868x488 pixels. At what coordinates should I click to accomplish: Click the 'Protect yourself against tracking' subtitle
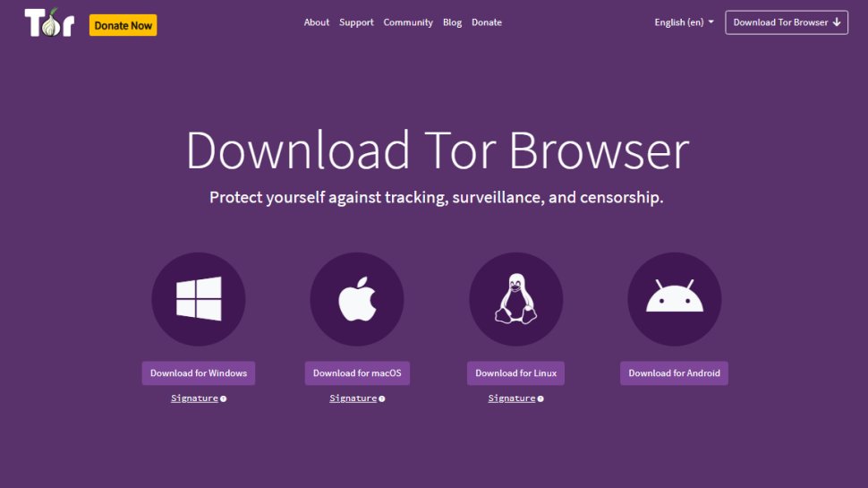pos(436,197)
